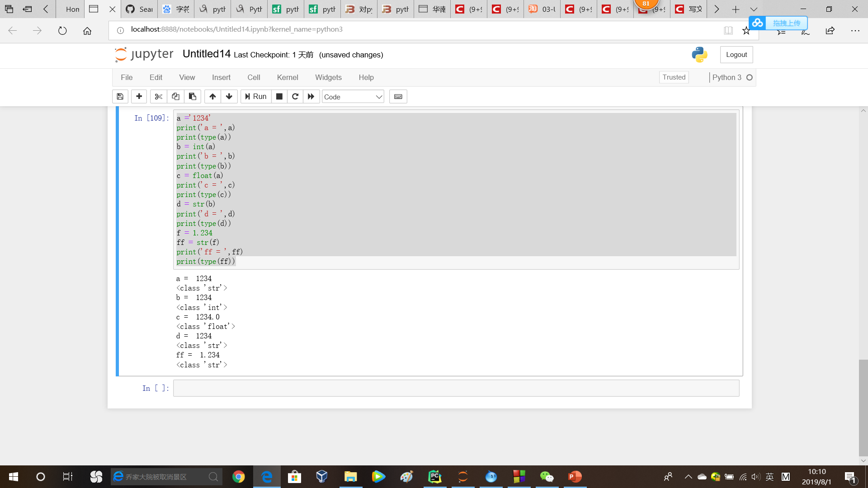This screenshot has height=488, width=868.
Task: Click the Run all cells icon
Action: pos(311,96)
